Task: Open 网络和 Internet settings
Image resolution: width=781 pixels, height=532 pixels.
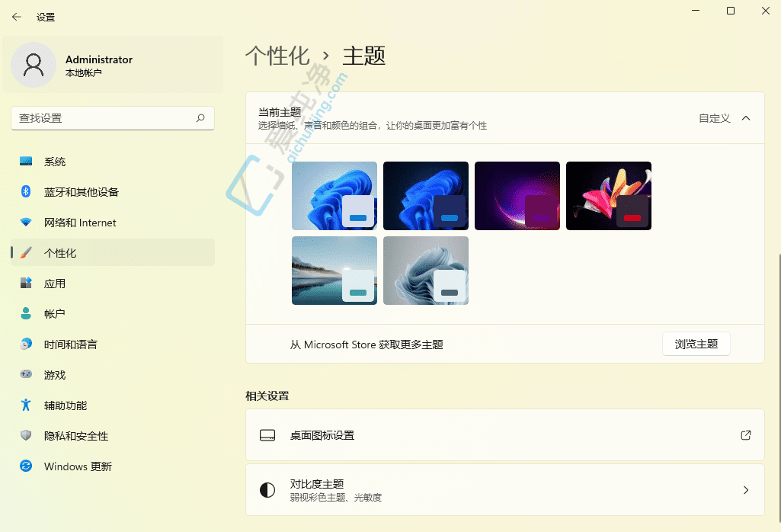Action: pos(113,222)
